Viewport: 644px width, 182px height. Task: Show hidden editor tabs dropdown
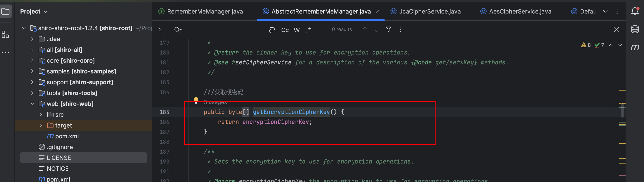click(605, 11)
